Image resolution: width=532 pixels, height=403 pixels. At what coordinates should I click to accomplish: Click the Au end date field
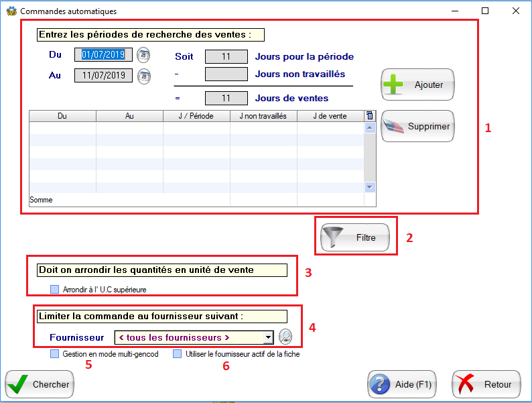104,76
